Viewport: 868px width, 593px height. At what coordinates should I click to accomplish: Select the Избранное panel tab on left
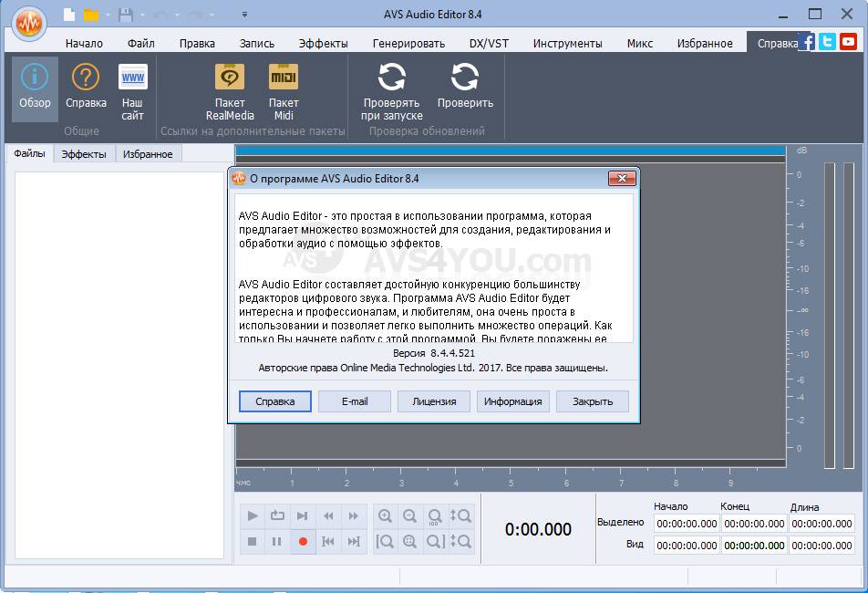coord(148,154)
